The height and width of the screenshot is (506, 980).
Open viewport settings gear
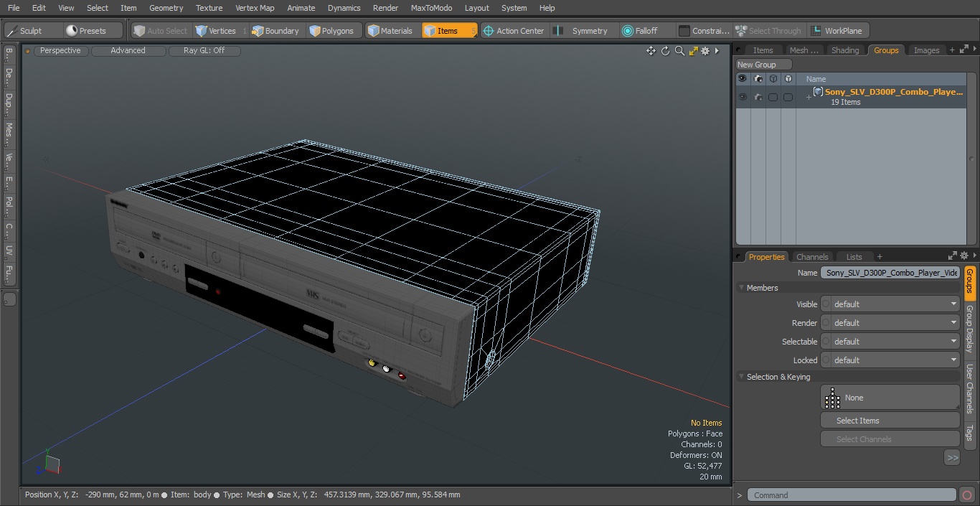pos(705,51)
